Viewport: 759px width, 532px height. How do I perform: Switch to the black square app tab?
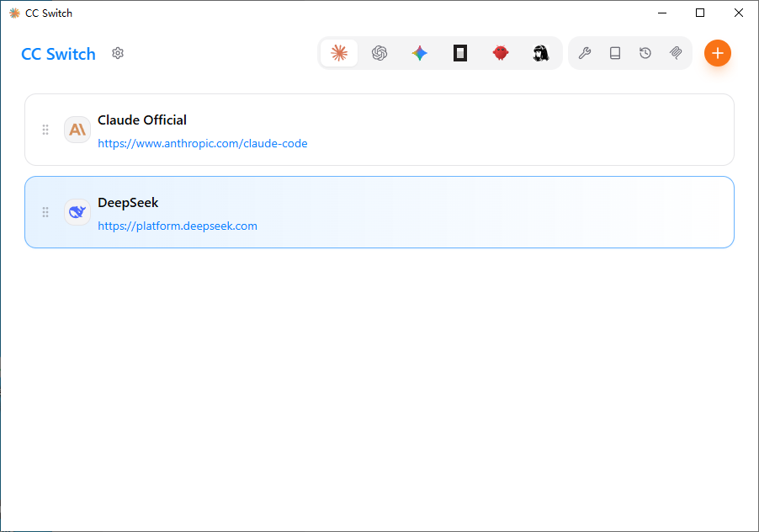coord(460,53)
